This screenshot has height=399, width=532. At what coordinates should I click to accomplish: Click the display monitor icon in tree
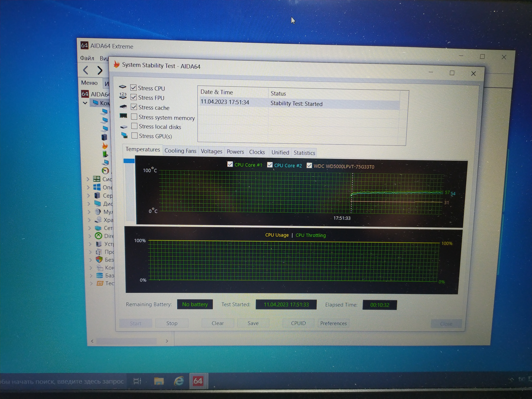point(97,203)
